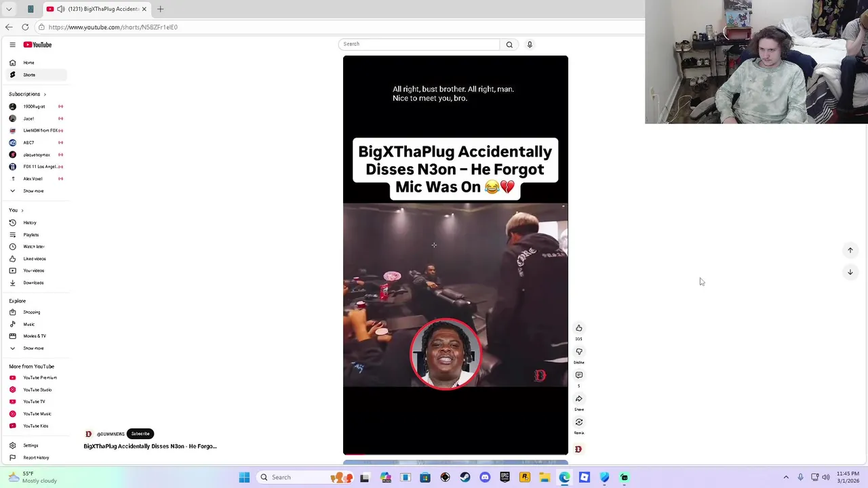Viewport: 868px width, 488px height.
Task: Open the YouTube hamburger guide menu
Action: pos(12,45)
